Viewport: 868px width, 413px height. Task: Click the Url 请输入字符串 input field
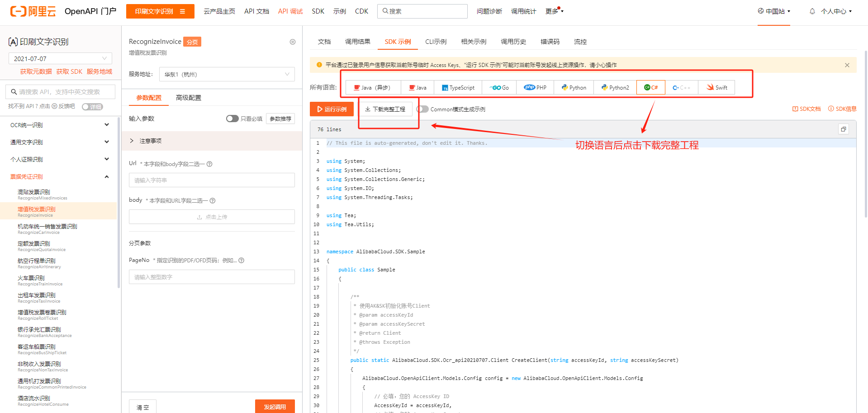212,180
